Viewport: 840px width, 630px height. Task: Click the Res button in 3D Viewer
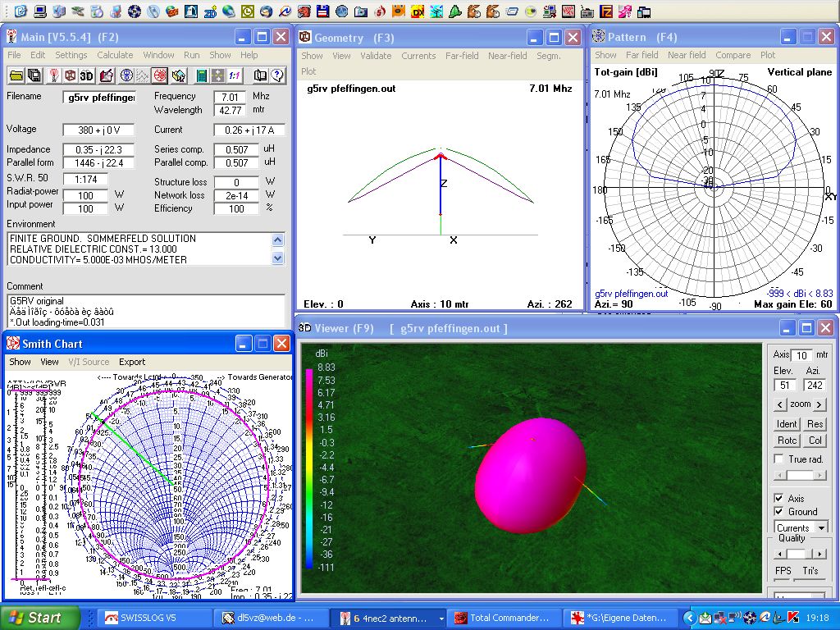(x=815, y=424)
